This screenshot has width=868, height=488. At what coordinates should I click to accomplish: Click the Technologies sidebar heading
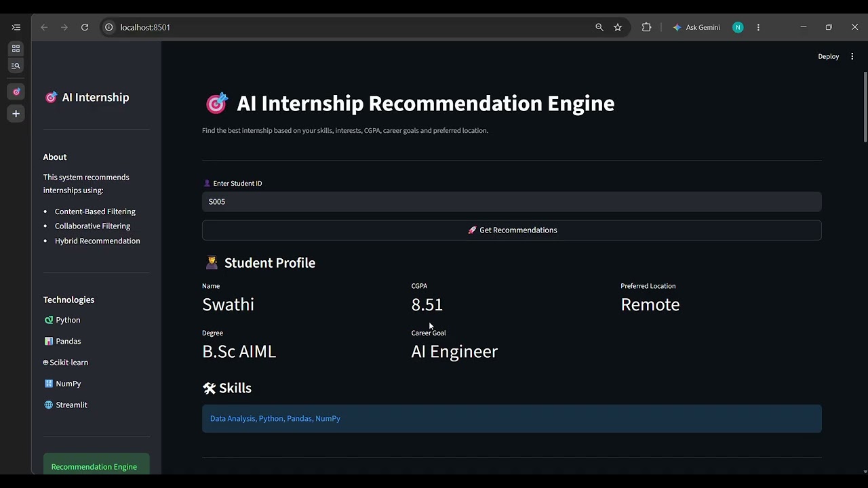click(68, 300)
